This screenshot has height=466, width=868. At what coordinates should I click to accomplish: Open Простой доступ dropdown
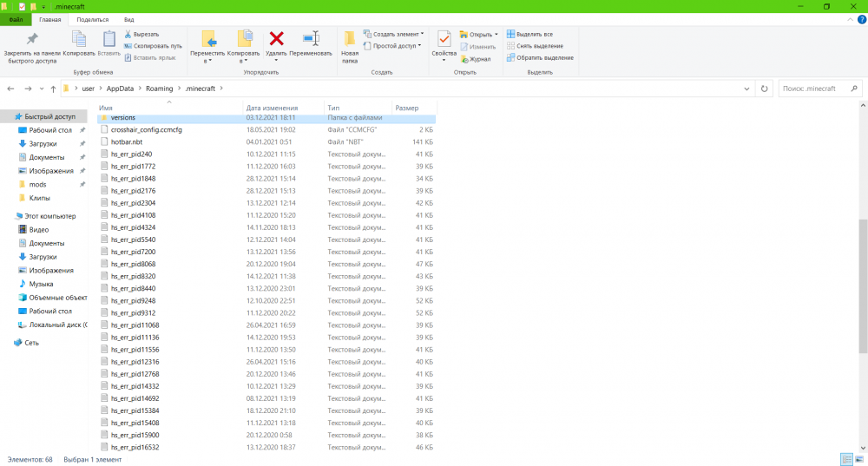(x=392, y=46)
